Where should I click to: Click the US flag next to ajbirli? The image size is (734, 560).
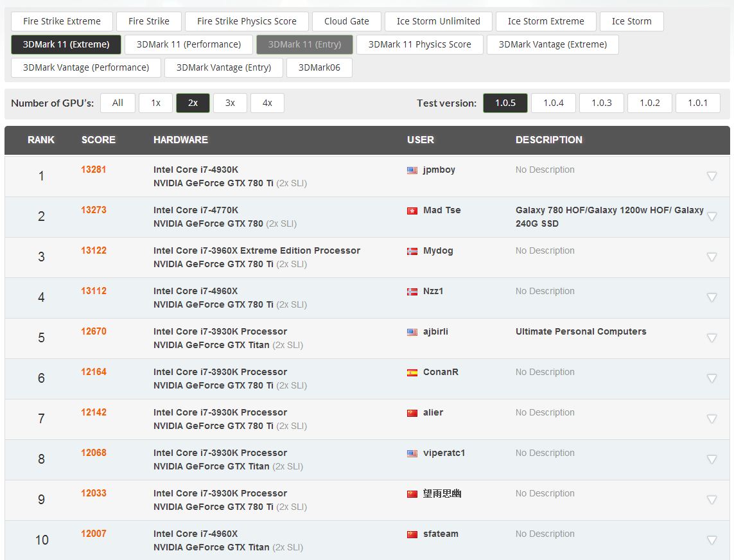tap(412, 333)
